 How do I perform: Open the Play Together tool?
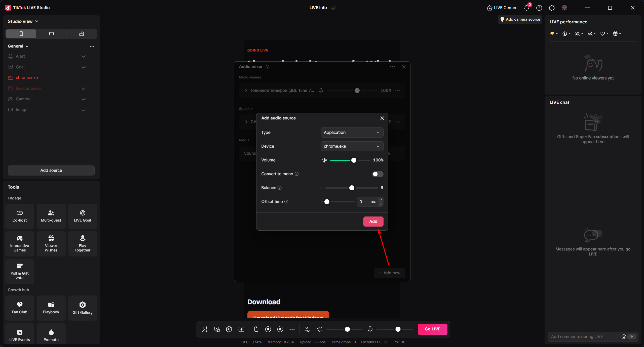coord(83,244)
